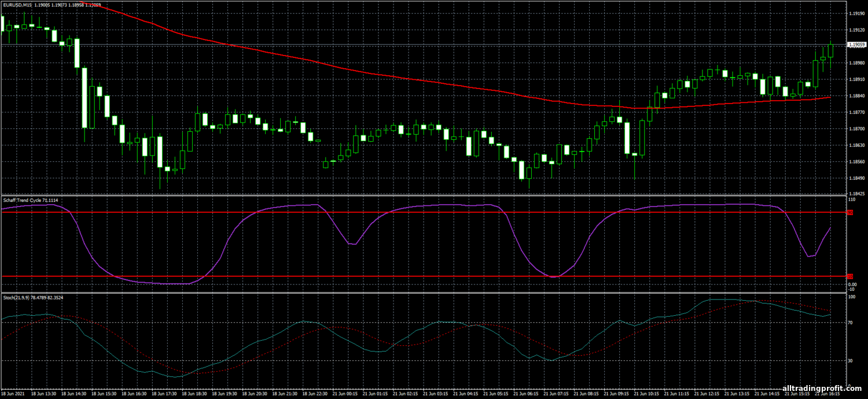The height and width of the screenshot is (399, 868).
Task: Click the 110 level on Schaff scale
Action: pos(851,199)
